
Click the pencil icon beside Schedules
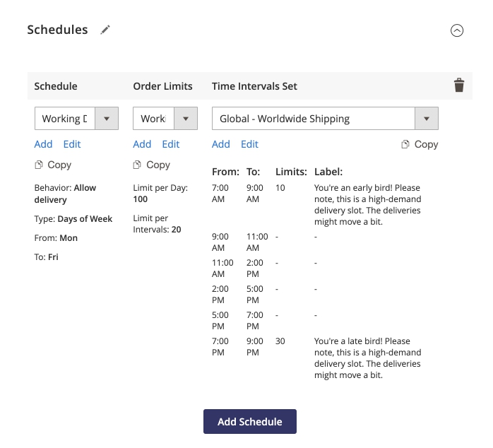click(105, 30)
